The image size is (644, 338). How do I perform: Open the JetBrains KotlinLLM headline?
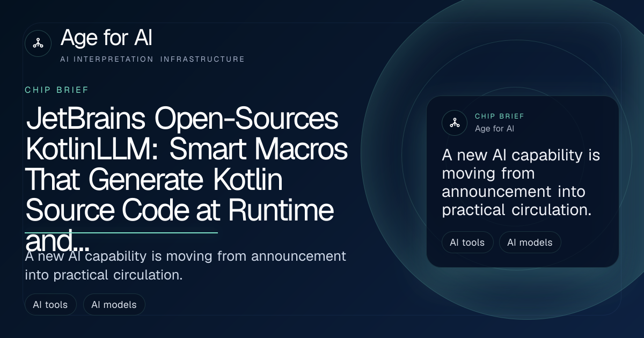pyautogui.click(x=187, y=180)
